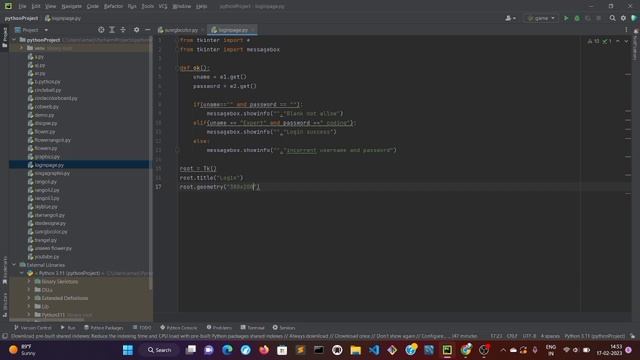Open the Code menu
The image size is (640, 360).
93,6
